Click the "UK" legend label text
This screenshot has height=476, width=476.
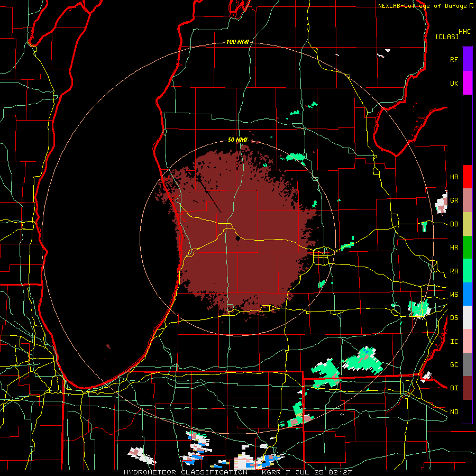click(x=454, y=84)
